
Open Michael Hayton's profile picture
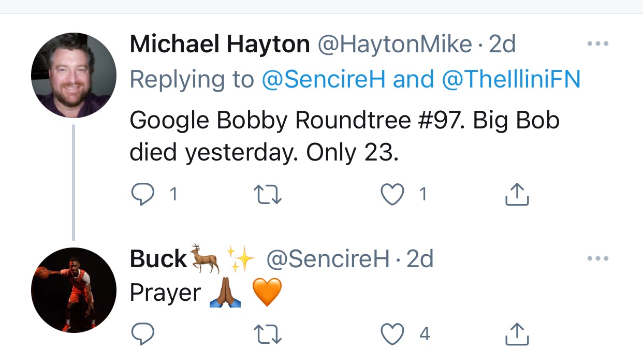(74, 76)
